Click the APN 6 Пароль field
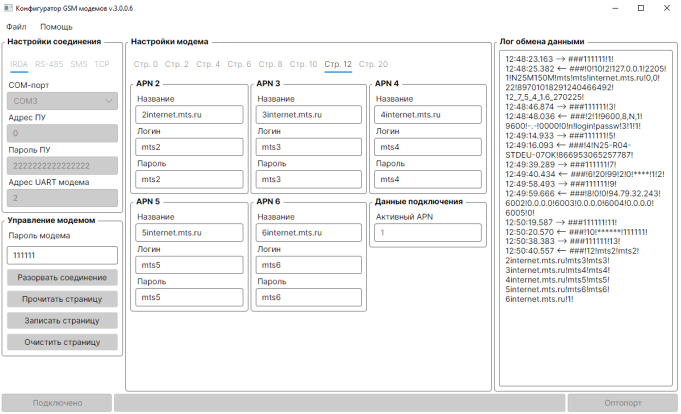This screenshot has width=681, height=414. (308, 298)
